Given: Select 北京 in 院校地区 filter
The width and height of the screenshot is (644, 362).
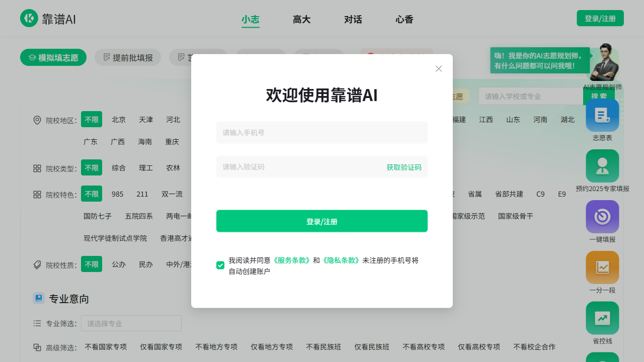Looking at the screenshot, I should (x=119, y=120).
